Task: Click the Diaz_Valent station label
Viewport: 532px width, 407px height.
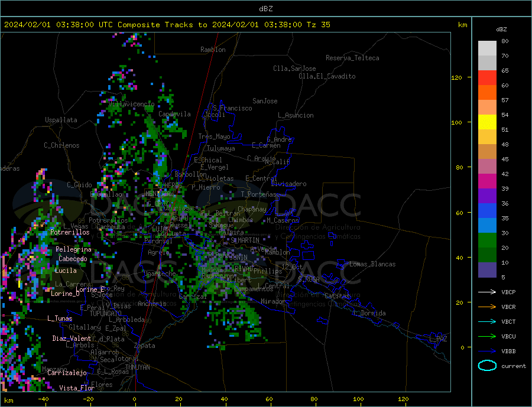Action: [x=72, y=338]
